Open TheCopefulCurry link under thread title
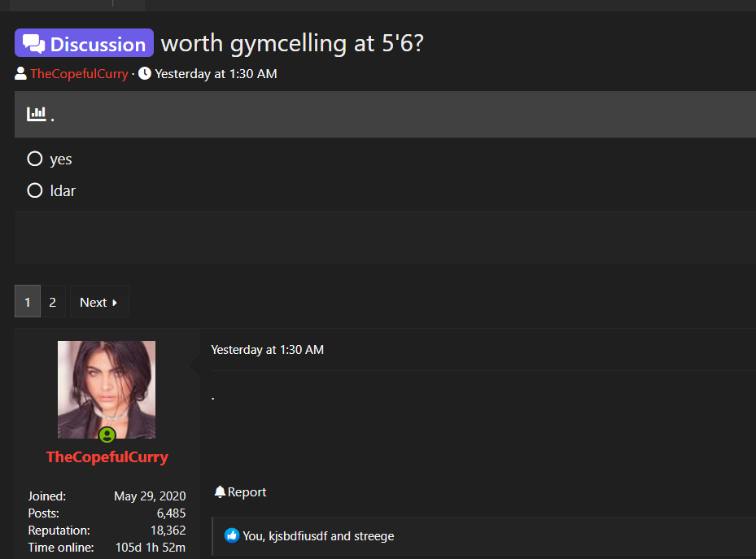Viewport: 756px width, 559px height. coord(79,74)
